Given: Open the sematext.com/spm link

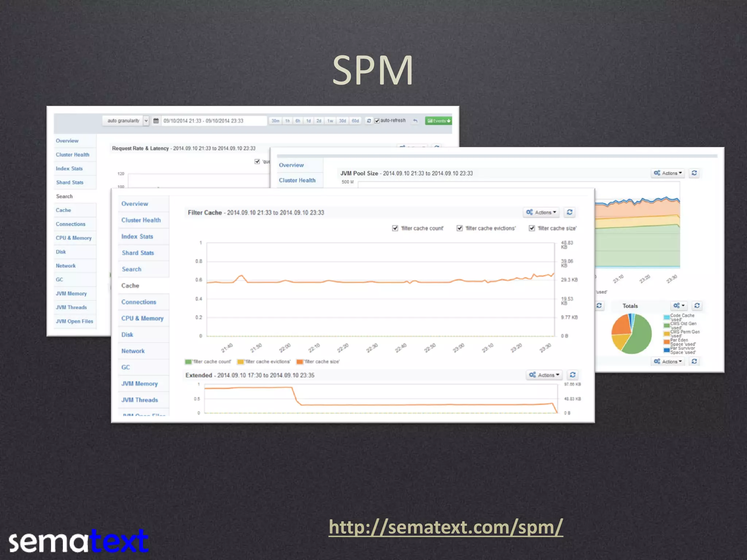Looking at the screenshot, I should pyautogui.click(x=446, y=527).
